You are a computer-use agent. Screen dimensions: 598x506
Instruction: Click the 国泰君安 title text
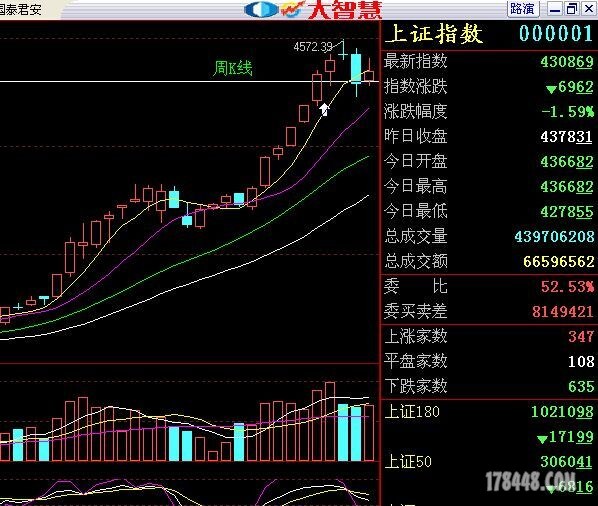(20, 9)
